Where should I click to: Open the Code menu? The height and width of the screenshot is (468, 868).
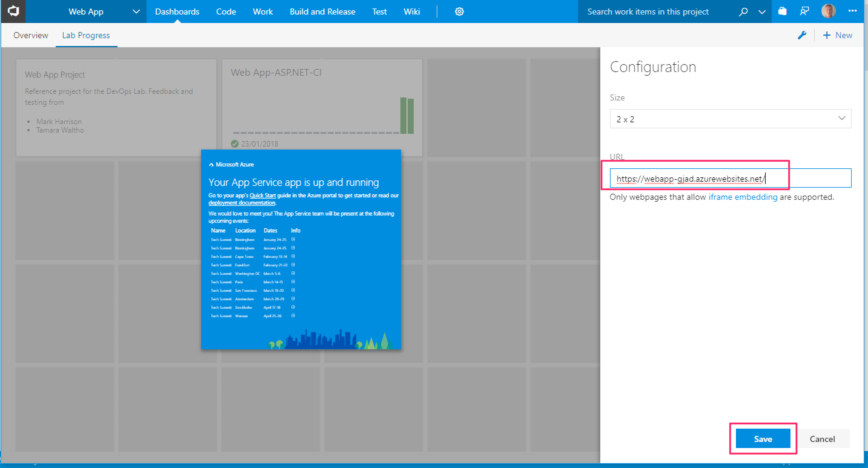pos(226,12)
